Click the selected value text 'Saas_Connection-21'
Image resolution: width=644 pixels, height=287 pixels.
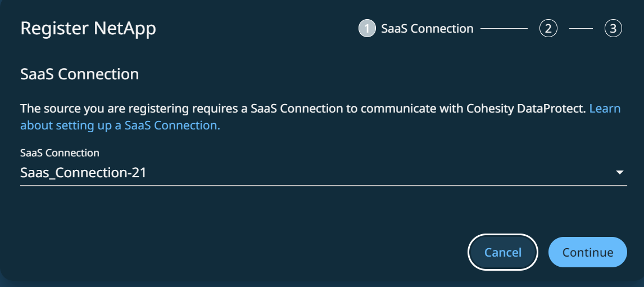coord(83,172)
